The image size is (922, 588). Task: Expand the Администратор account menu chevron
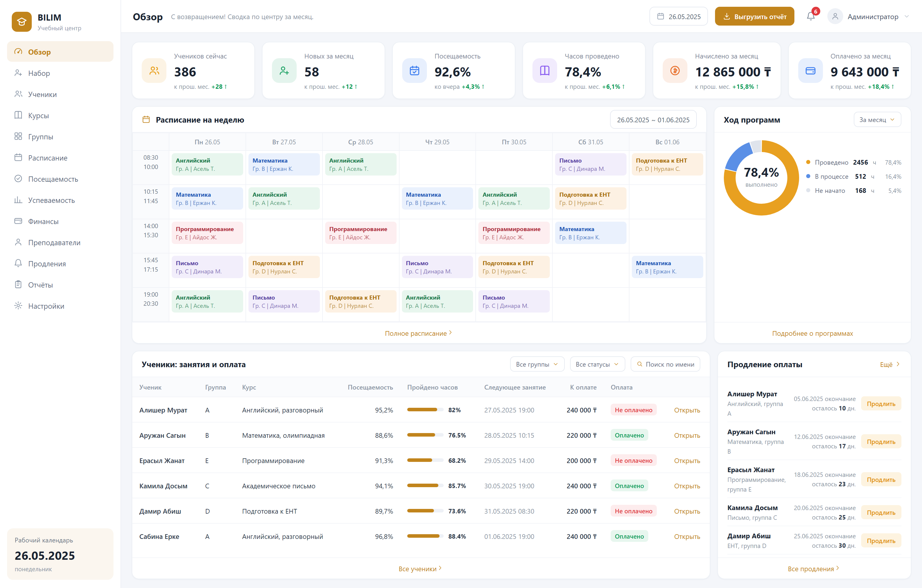coord(906,16)
